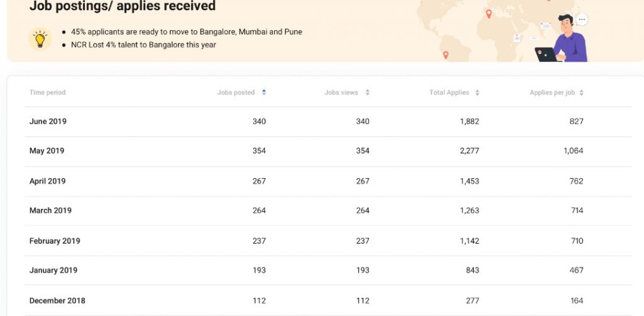Click the red map pin over Africa
This screenshot has width=644, height=316.
(x=488, y=14)
